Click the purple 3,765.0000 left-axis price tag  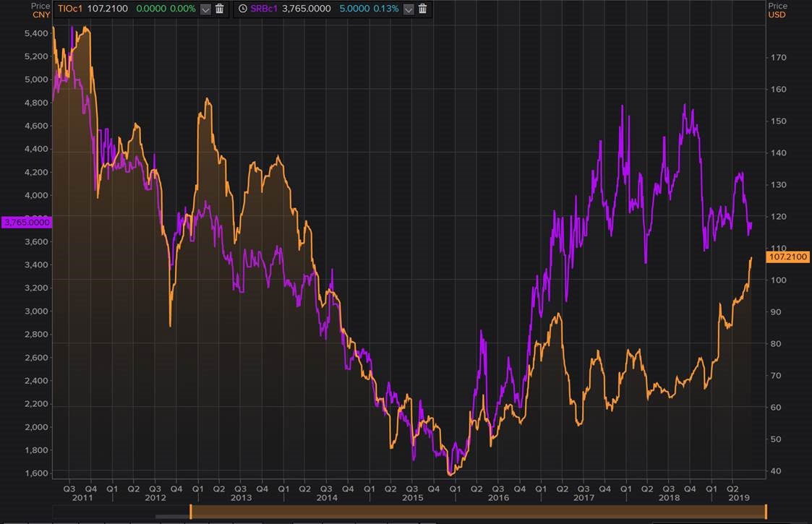click(x=26, y=223)
